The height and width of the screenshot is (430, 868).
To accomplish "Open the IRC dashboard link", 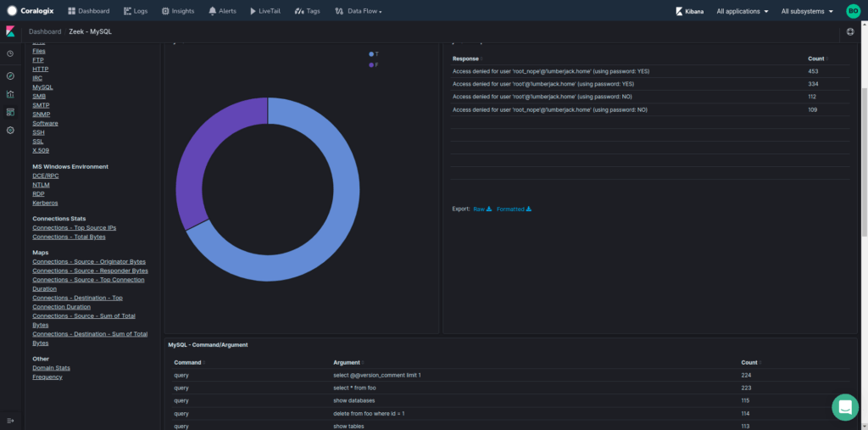I will [x=37, y=78].
